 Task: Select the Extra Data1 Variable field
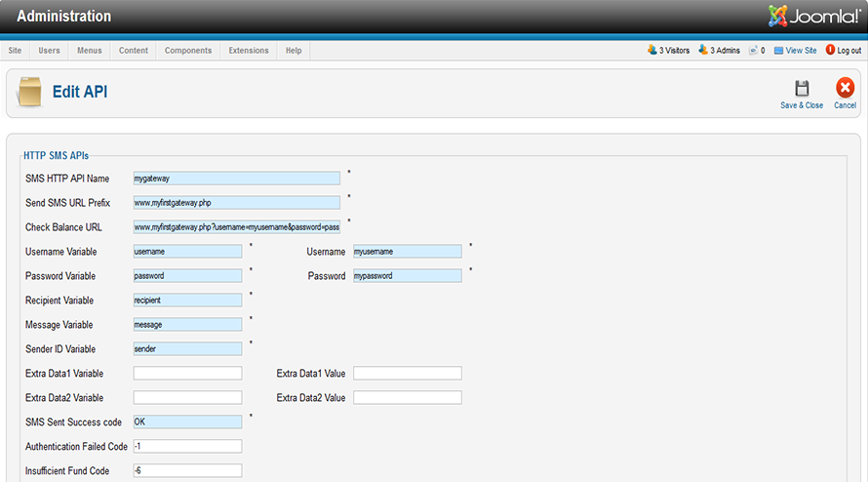pos(187,374)
